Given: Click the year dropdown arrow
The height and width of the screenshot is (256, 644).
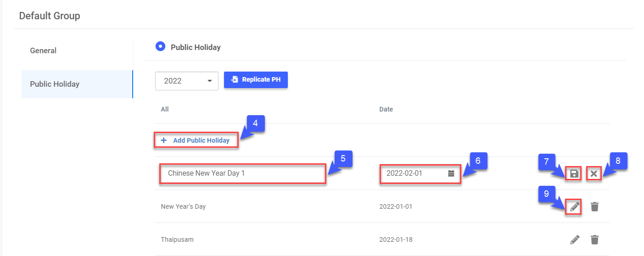Looking at the screenshot, I should pyautogui.click(x=210, y=81).
